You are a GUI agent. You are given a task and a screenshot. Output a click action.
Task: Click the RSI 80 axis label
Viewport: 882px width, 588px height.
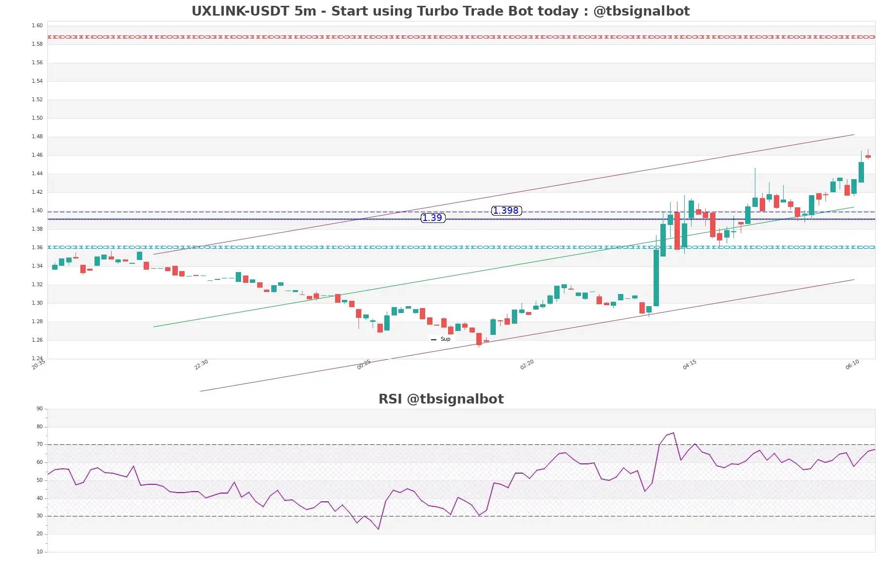pos(39,426)
